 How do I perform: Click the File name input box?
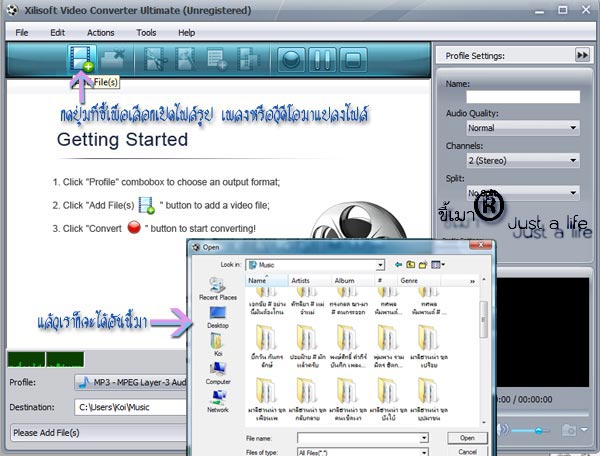[x=359, y=438]
